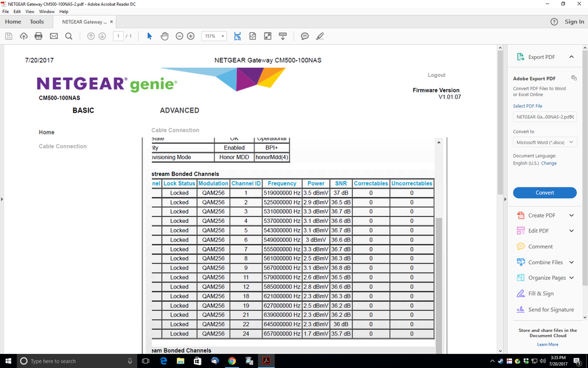
Task: Click the page number input box
Action: click(x=118, y=36)
